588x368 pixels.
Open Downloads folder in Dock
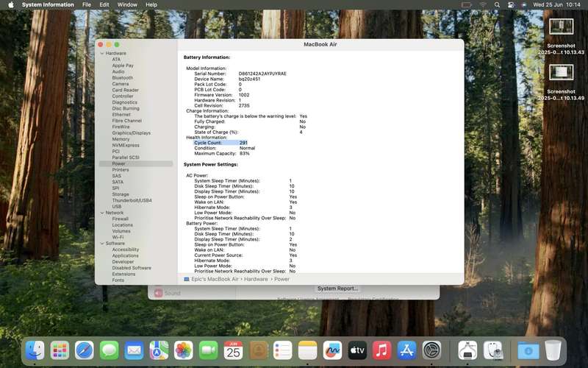point(528,350)
